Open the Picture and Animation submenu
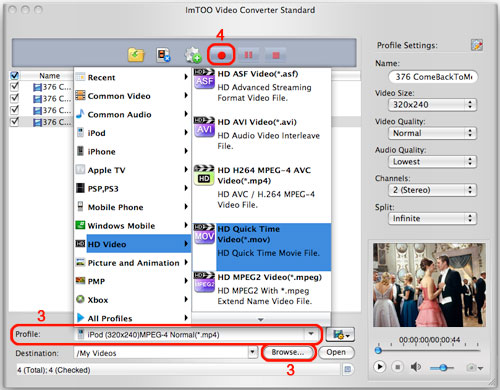The width and height of the screenshot is (500, 390). pyautogui.click(x=132, y=263)
